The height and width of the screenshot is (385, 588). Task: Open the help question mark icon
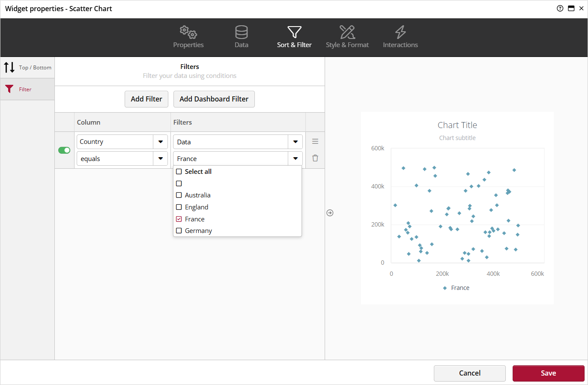click(x=560, y=8)
